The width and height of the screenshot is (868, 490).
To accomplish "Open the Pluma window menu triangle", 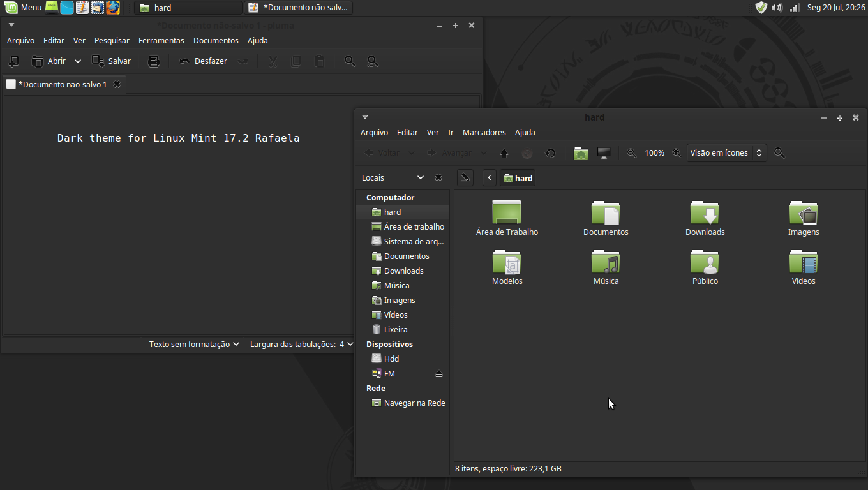I will pos(11,25).
